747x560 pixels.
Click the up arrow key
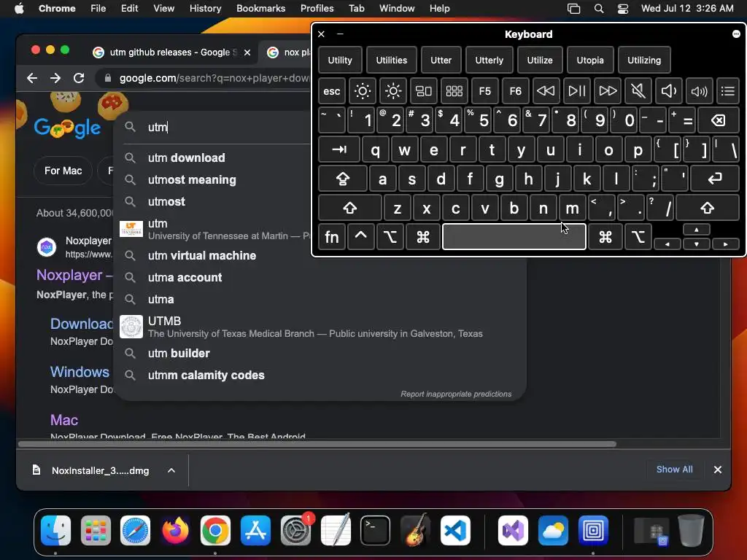[697, 230]
